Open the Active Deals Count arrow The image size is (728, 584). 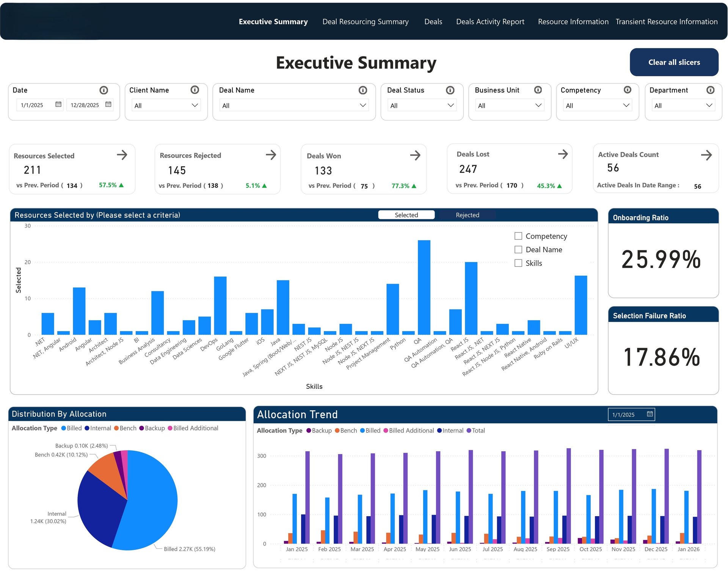point(706,155)
